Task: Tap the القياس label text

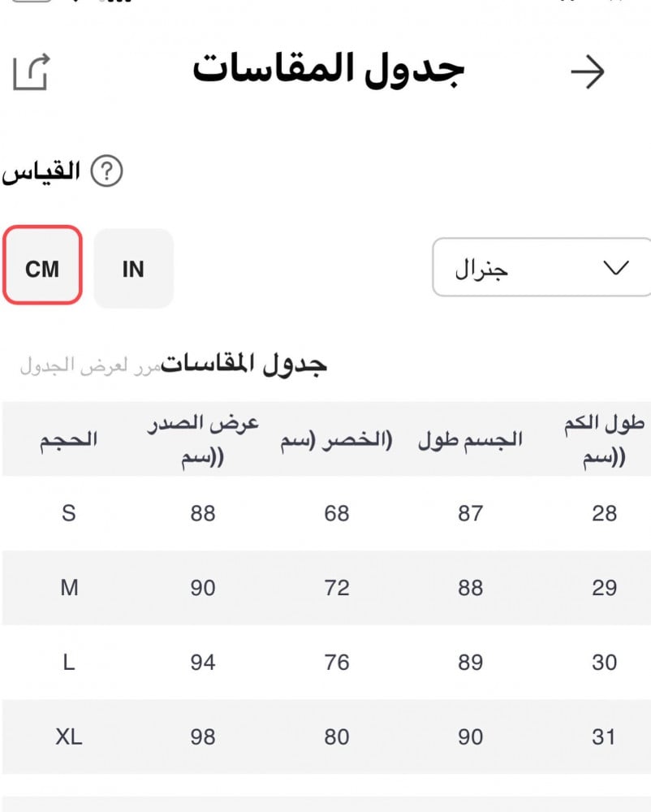Action: pyautogui.click(x=41, y=171)
